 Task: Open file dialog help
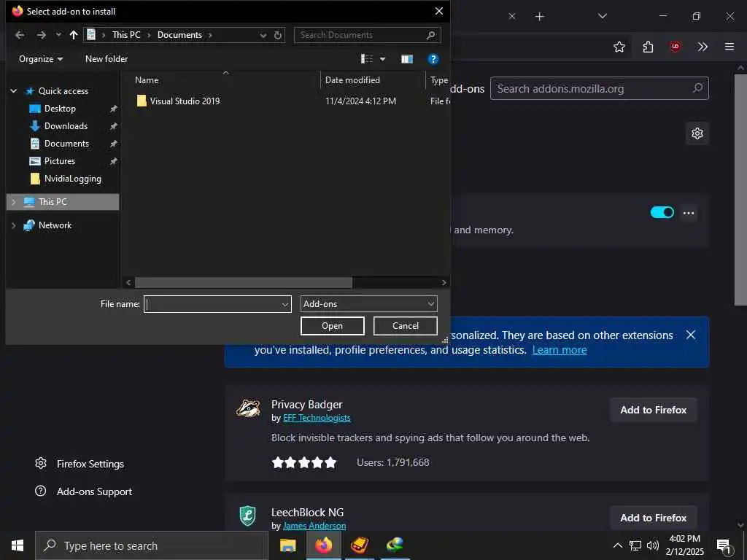pos(433,59)
